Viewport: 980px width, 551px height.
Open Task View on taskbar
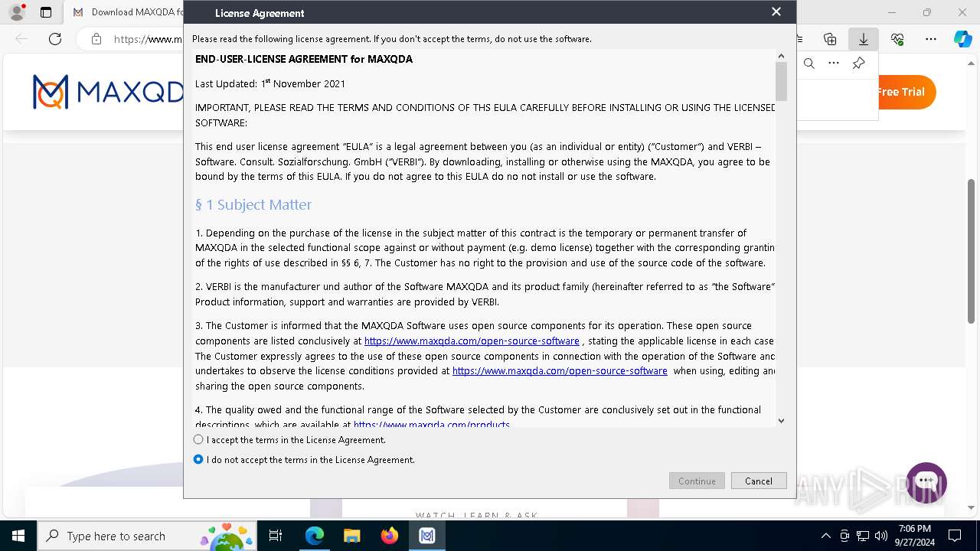(x=276, y=536)
